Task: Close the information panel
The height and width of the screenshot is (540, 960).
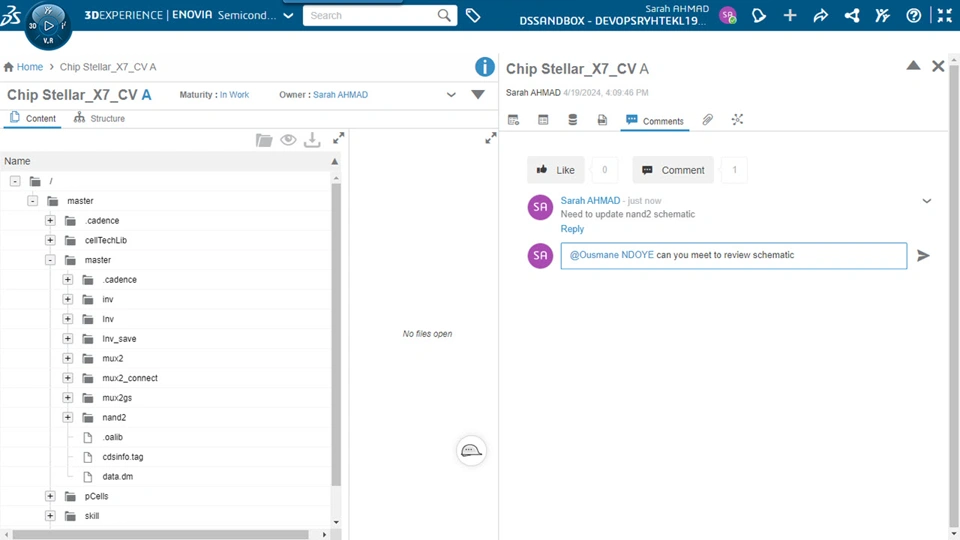Action: coord(938,66)
